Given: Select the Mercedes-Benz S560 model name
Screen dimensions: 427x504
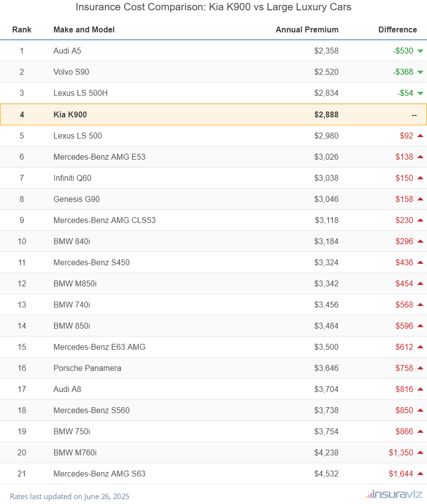Looking at the screenshot, I should click(x=91, y=411).
